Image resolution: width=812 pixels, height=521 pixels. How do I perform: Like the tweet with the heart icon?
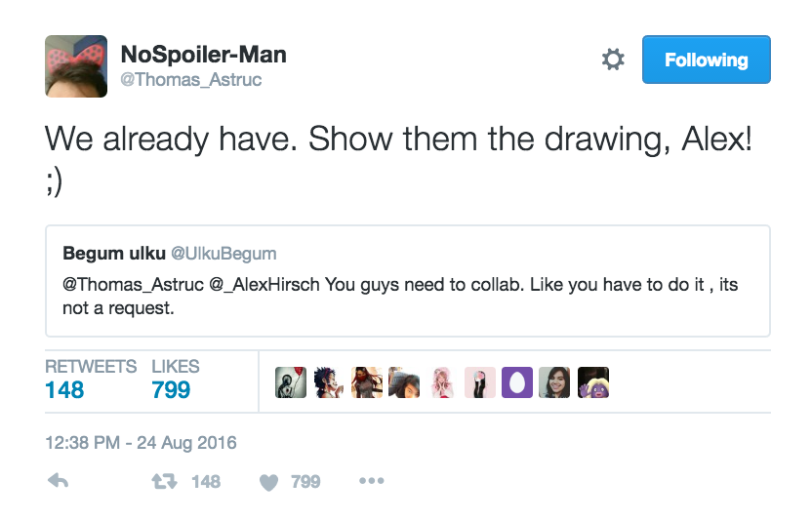click(269, 481)
